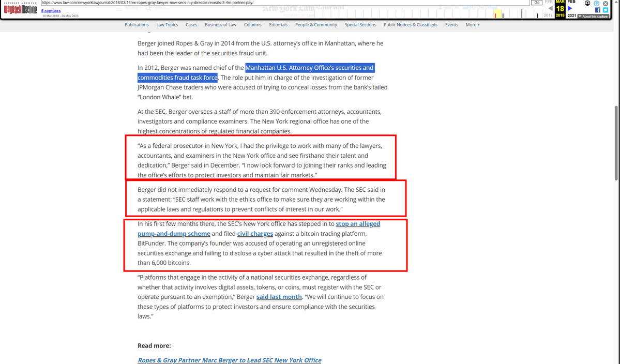620x364 pixels.
Task: Share this capture on Twitter
Action: 606,10
